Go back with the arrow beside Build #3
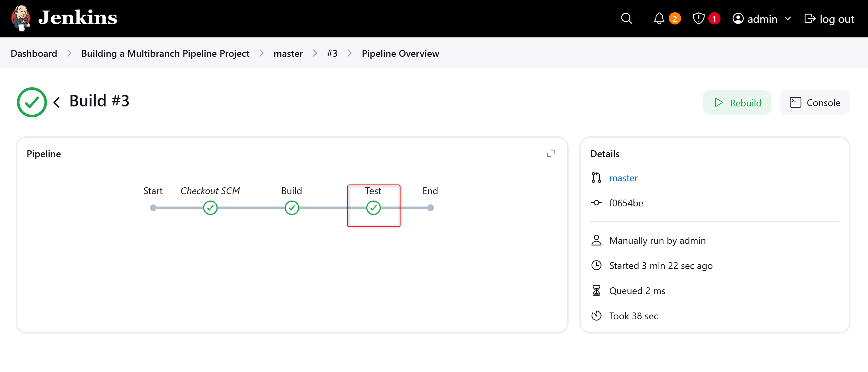 click(57, 102)
